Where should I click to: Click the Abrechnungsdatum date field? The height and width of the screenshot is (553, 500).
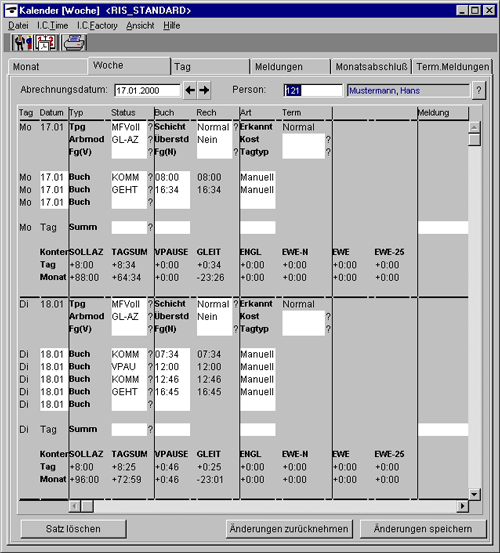pos(147,91)
